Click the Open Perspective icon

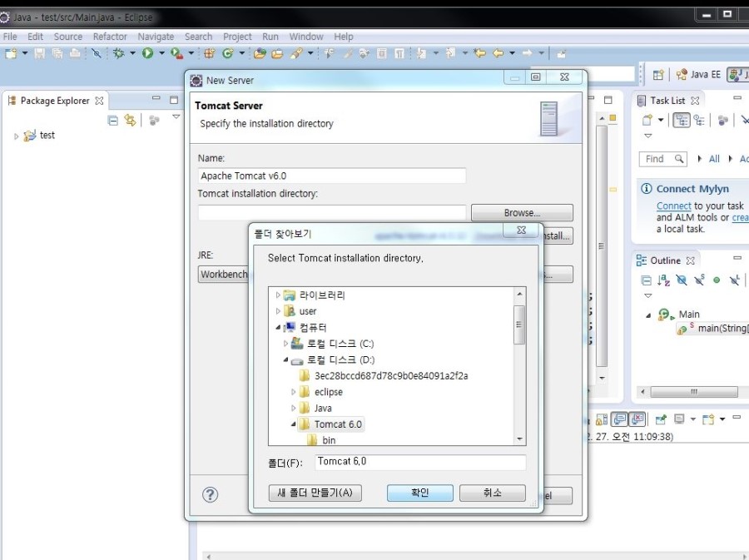coord(658,75)
